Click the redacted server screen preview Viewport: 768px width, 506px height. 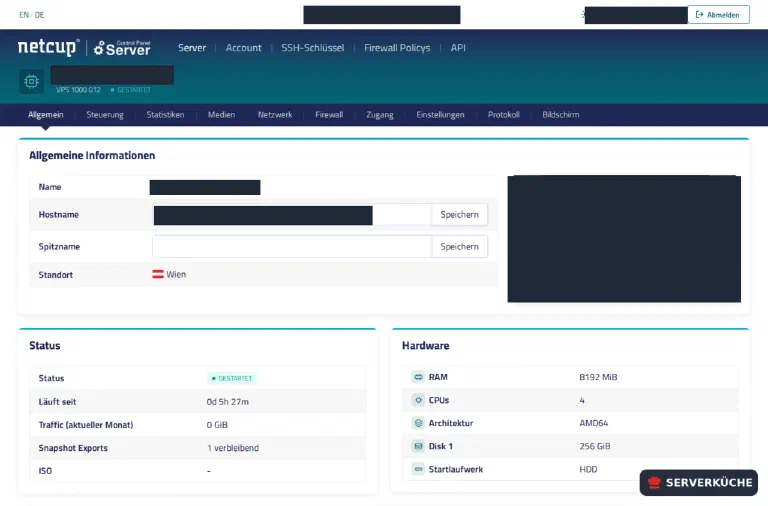(624, 239)
